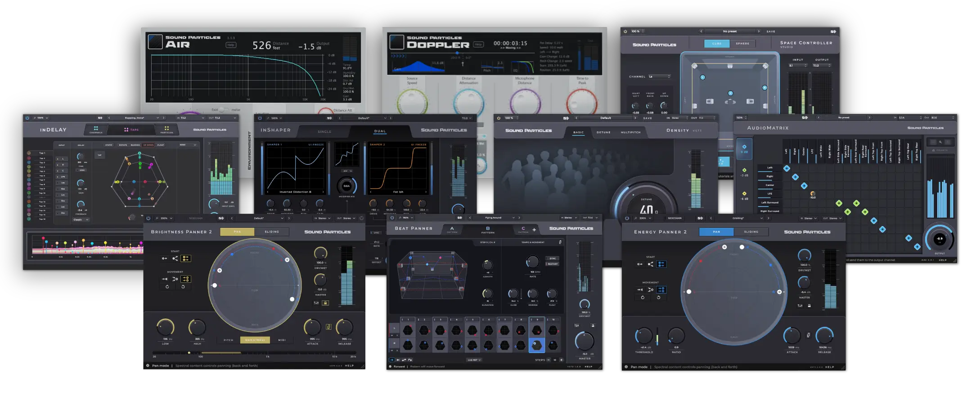Switch to the Sliding tab in Brightness Panner 2
The image size is (980, 398).
click(272, 232)
